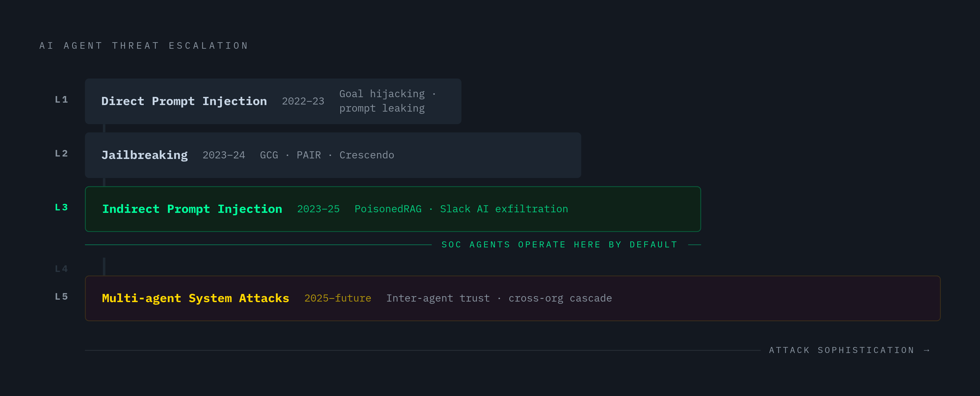Open the Jailbreaking title
Screen dimensions: 980x396
[145, 156]
